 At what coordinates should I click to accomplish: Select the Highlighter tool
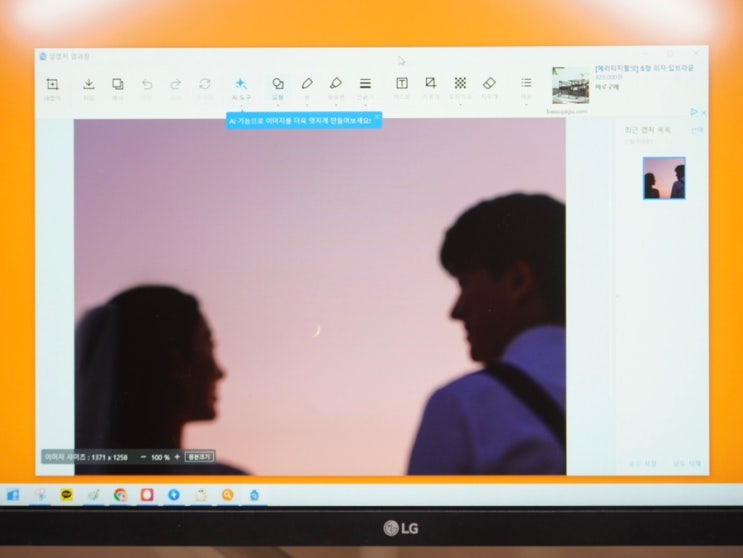coord(336,83)
